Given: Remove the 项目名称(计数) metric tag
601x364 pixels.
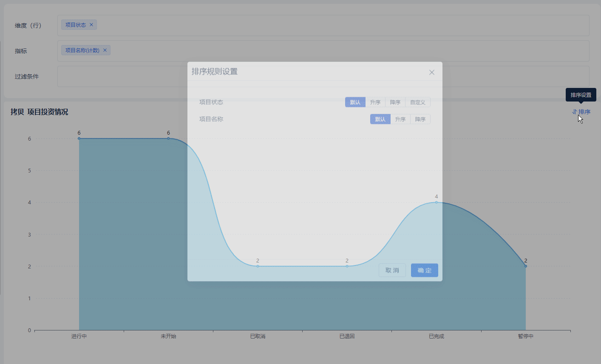Looking at the screenshot, I should (x=105, y=50).
